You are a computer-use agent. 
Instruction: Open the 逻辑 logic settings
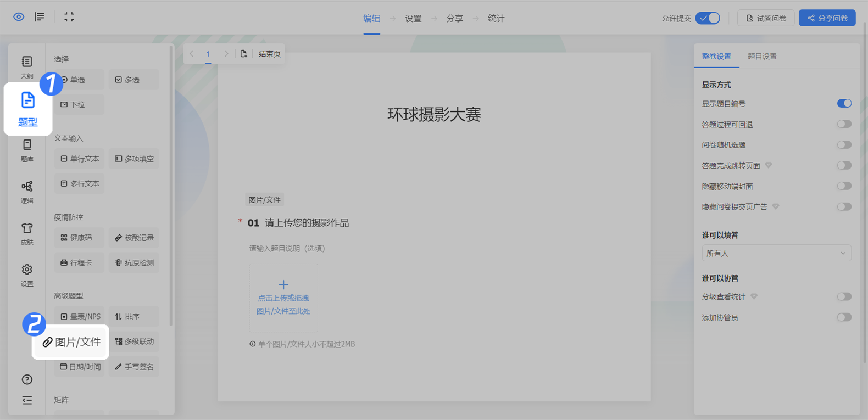27,192
